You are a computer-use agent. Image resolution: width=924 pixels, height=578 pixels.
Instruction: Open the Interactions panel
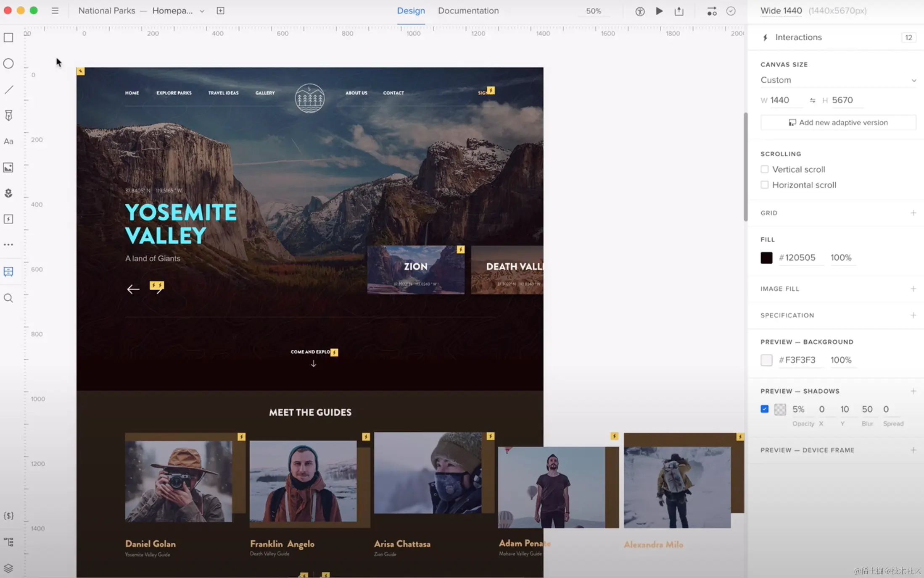click(798, 37)
